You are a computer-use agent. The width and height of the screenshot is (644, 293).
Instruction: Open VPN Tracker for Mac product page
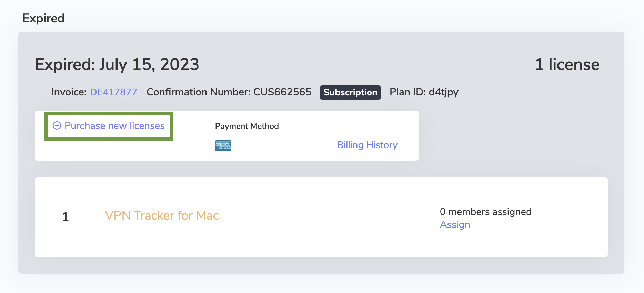162,215
